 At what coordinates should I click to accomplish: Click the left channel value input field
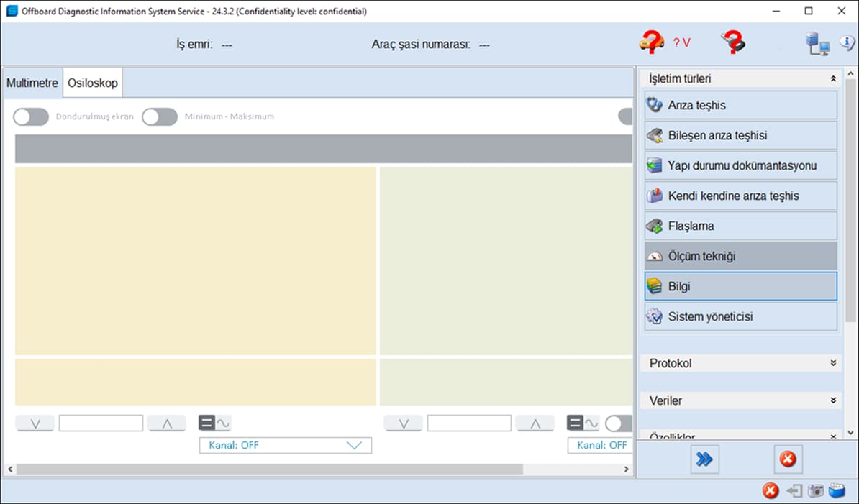101,423
